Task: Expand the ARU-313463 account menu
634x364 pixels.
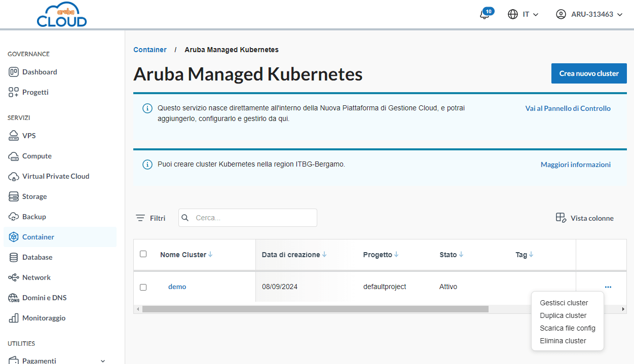Action: coord(589,14)
